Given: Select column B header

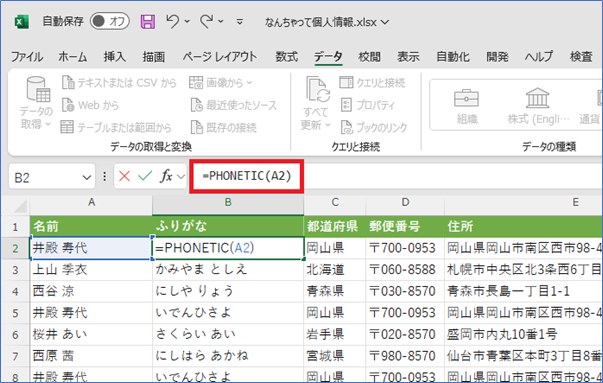Looking at the screenshot, I should 228,202.
